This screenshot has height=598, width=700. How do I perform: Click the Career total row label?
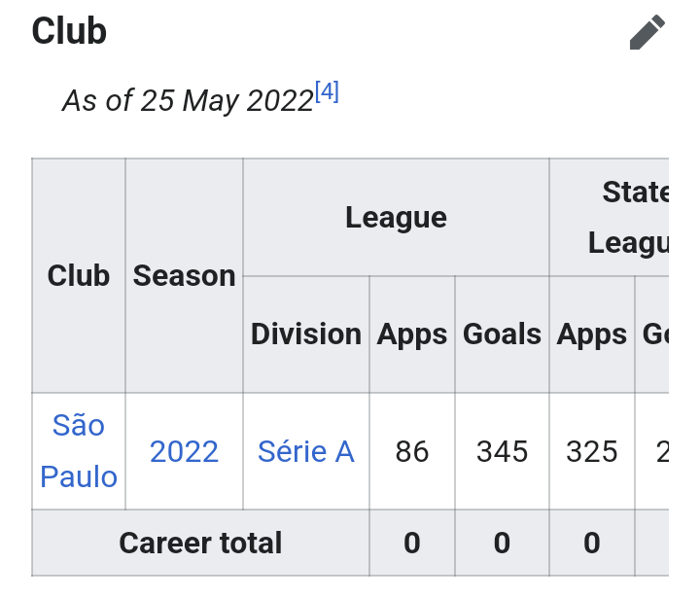pos(200,544)
